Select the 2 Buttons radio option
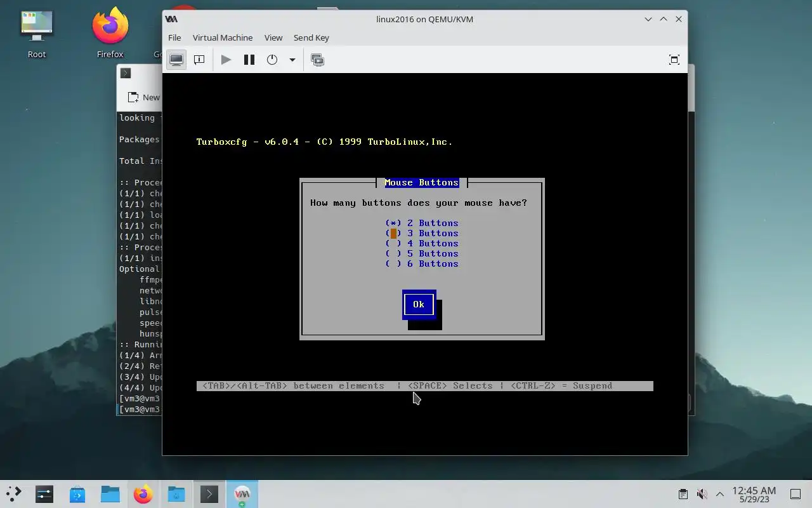The height and width of the screenshot is (508, 812). click(422, 223)
